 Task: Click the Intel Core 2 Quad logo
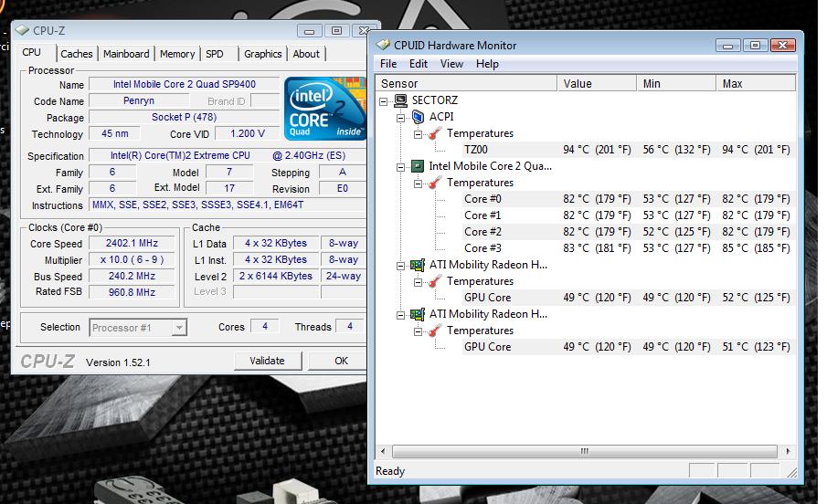point(325,109)
